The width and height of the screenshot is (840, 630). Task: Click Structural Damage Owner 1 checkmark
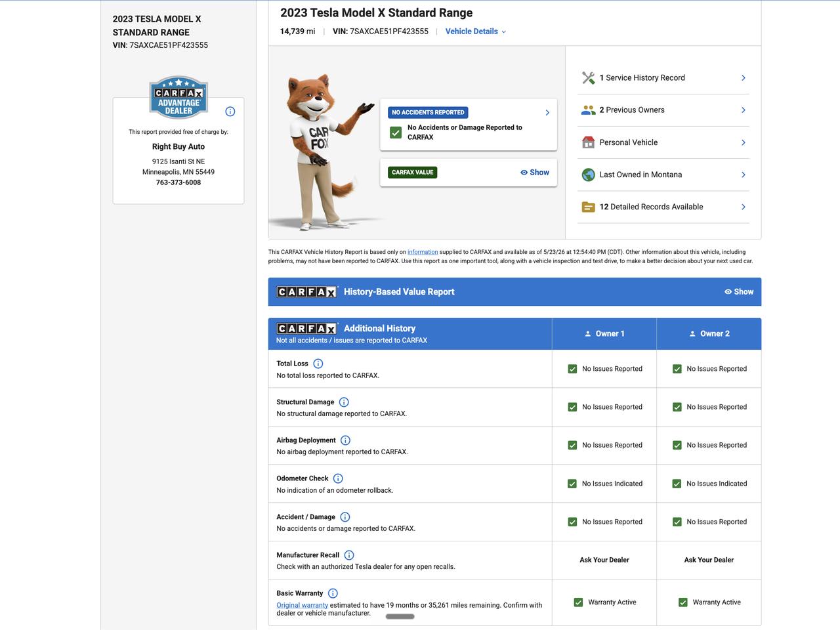(x=572, y=407)
